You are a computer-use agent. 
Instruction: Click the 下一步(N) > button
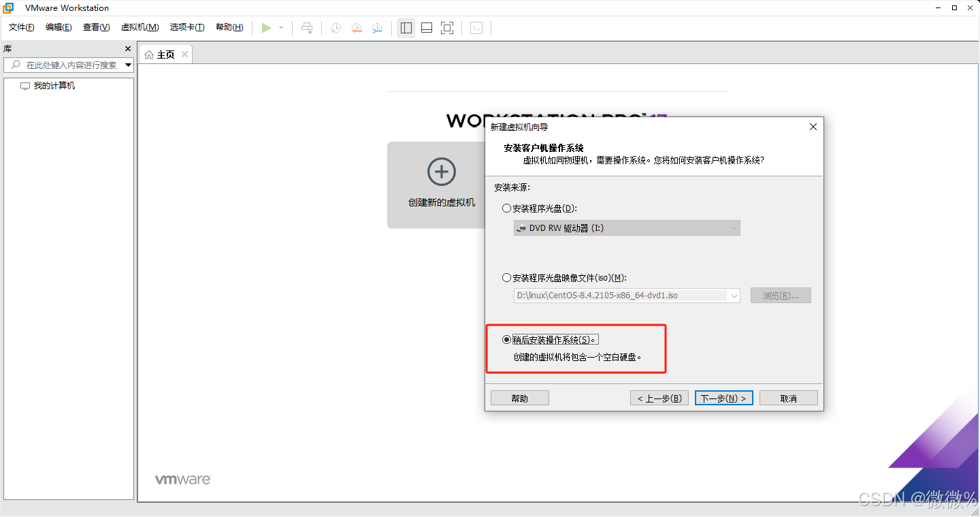pyautogui.click(x=724, y=398)
